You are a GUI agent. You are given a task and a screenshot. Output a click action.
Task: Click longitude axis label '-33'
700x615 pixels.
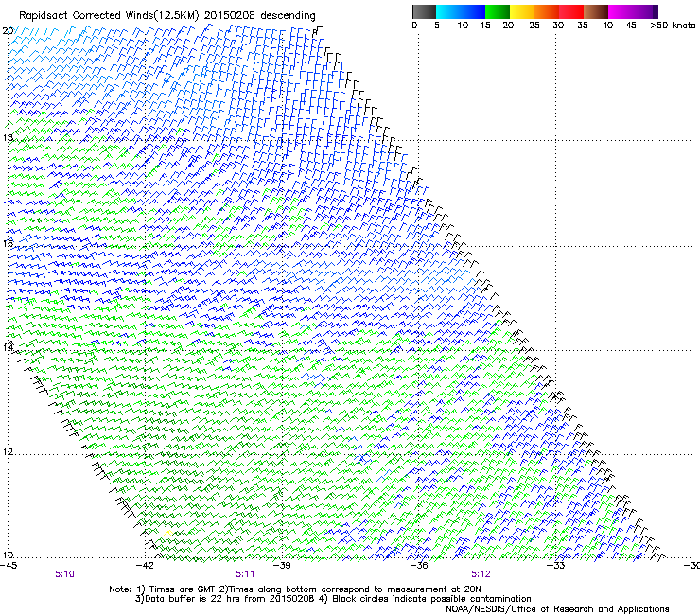coord(556,566)
